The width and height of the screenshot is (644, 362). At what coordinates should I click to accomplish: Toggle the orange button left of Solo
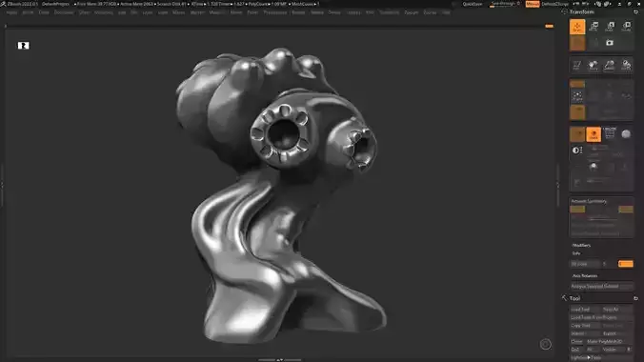coord(577,134)
